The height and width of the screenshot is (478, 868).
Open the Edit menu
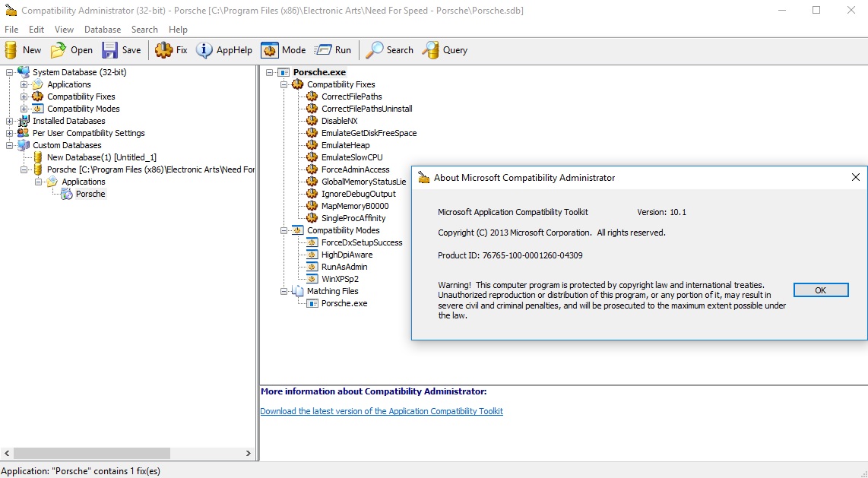(x=36, y=30)
